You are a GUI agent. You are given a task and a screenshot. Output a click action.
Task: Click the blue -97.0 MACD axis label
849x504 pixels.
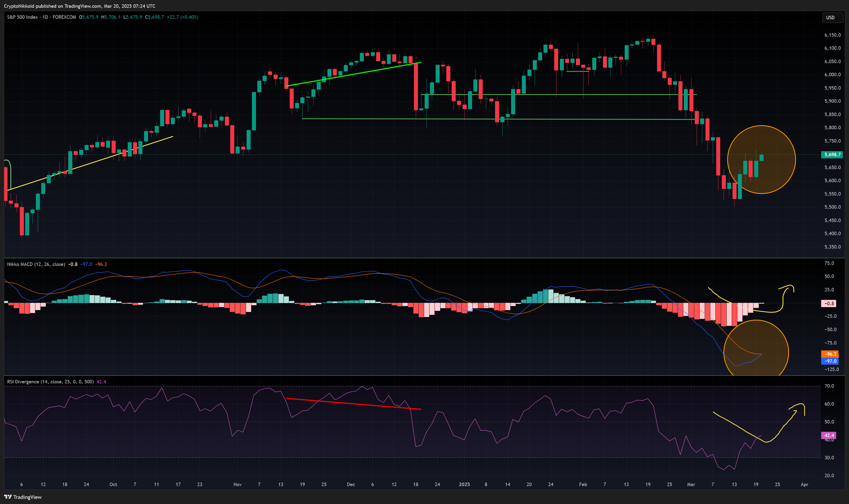[x=830, y=361]
